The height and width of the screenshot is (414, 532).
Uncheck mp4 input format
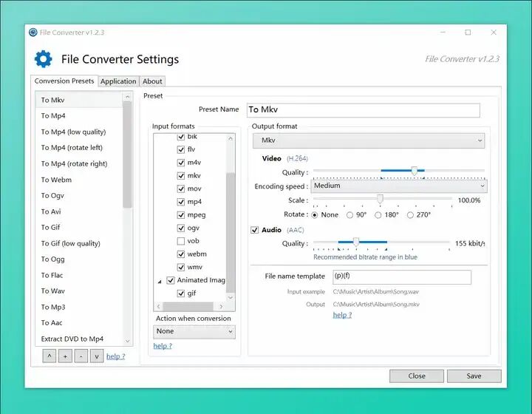181,202
